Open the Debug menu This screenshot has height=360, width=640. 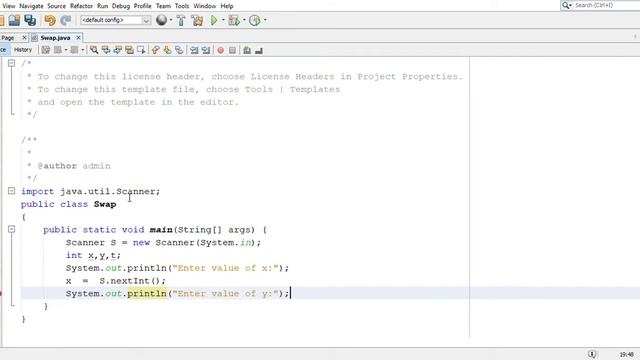pos(121,6)
